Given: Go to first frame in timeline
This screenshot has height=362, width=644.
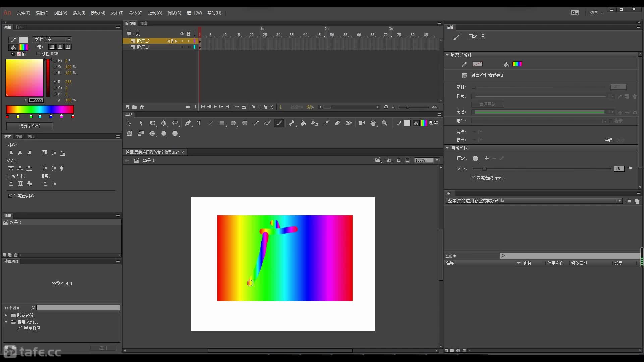Looking at the screenshot, I should coord(203,107).
